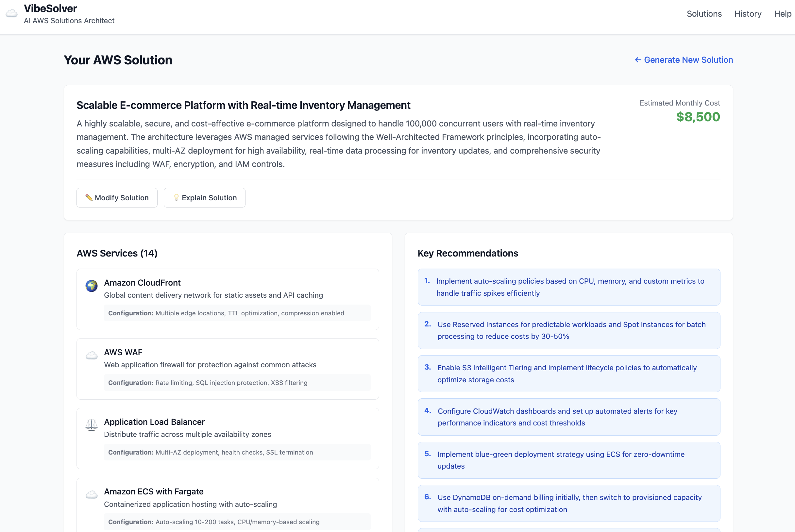Select recommendation 5 about blue-green deployment

[x=569, y=460]
